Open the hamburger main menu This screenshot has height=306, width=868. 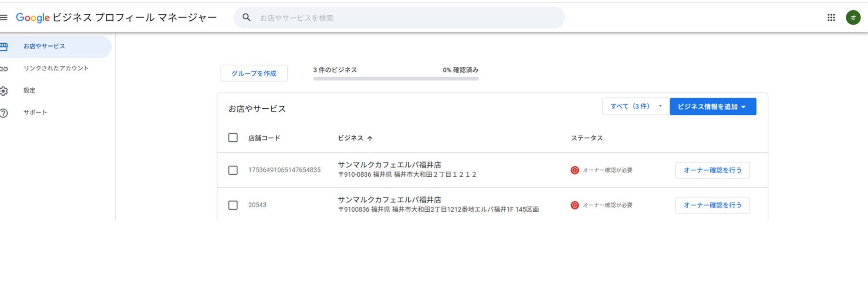pyautogui.click(x=4, y=17)
